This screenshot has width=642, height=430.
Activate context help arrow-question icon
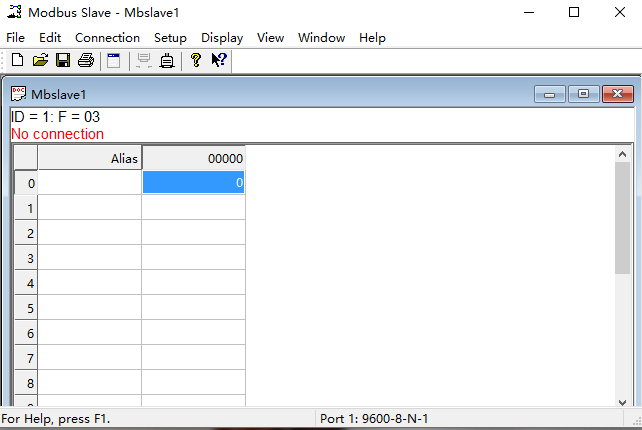219,60
